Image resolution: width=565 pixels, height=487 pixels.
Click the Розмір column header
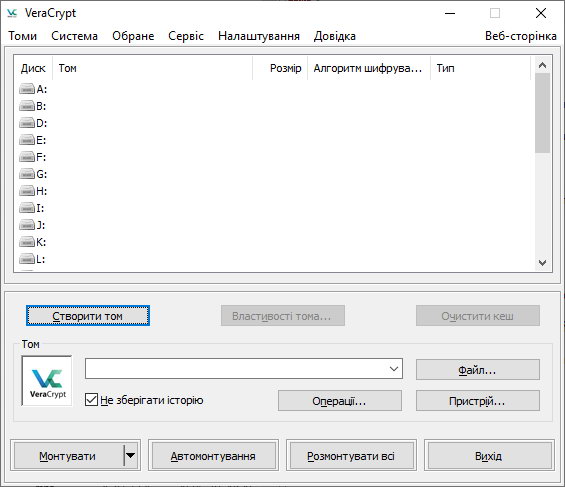click(280, 68)
